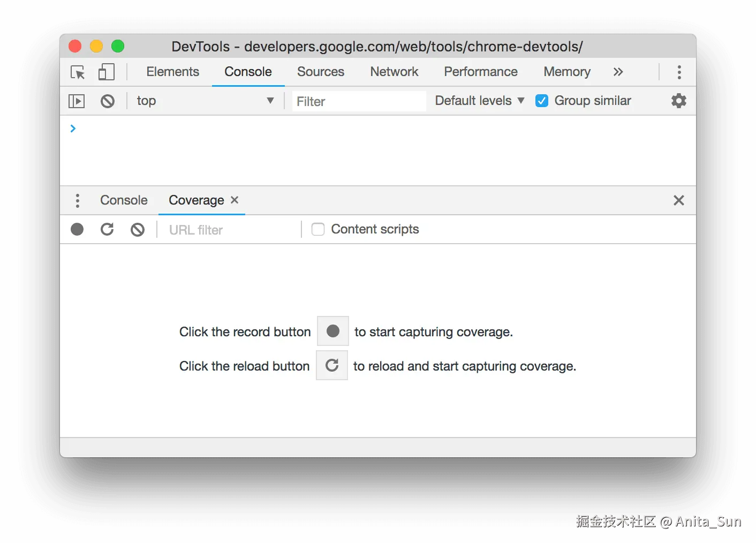Select the Console tab in the drawer
Viewport: 756px width, 543px height.
pos(124,200)
